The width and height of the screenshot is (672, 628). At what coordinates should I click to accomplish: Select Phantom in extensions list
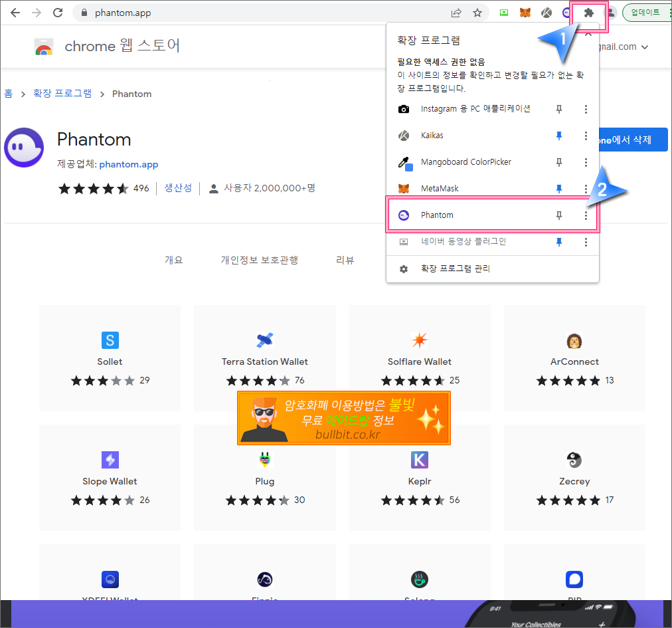pyautogui.click(x=437, y=215)
